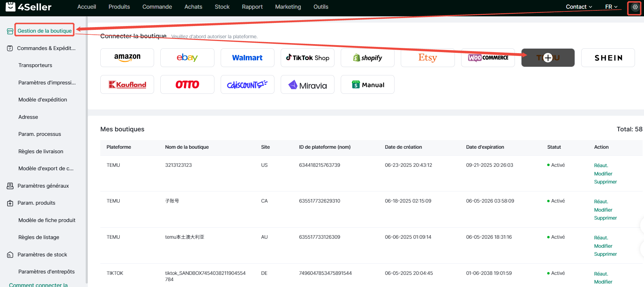
Task: Click the 4Seller logo
Action: point(28,7)
